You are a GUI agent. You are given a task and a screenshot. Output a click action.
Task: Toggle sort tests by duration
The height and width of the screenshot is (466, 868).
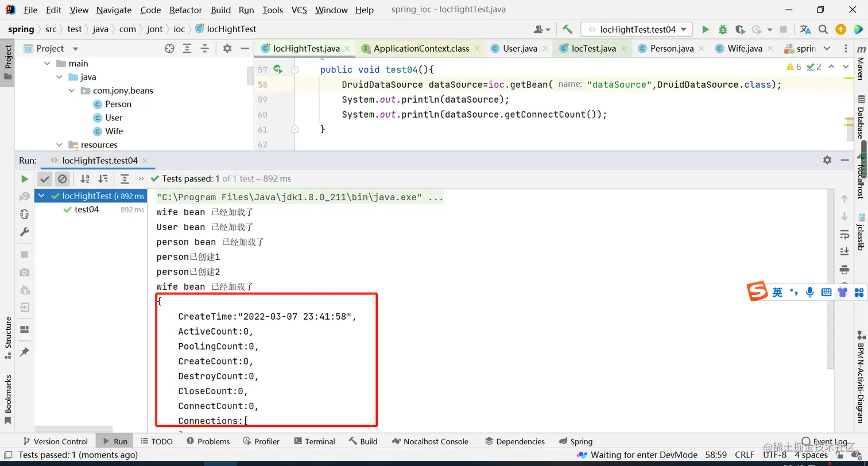[103, 179]
